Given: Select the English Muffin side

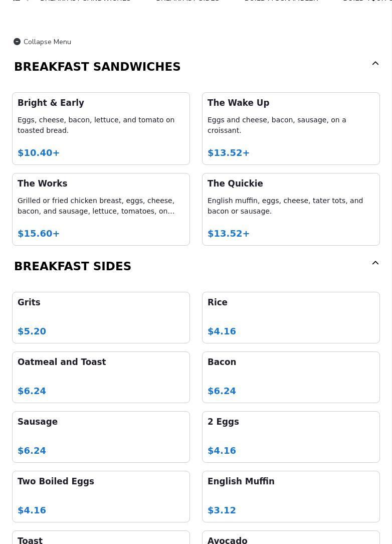Looking at the screenshot, I should pyautogui.click(x=291, y=496).
